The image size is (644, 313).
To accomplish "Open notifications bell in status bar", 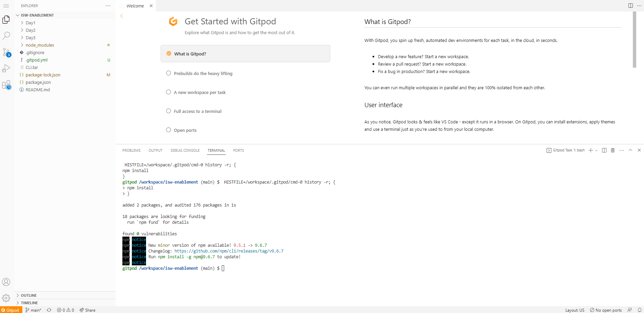I will 639,310.
